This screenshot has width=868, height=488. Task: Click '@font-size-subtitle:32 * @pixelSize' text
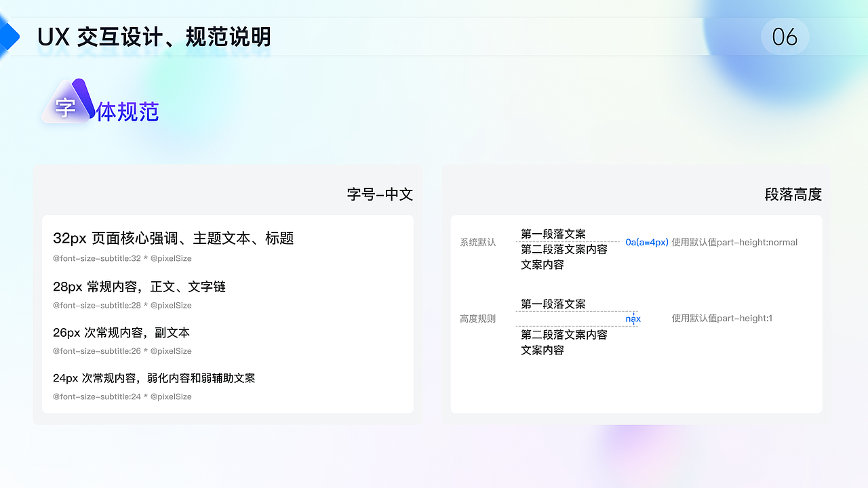click(x=122, y=258)
